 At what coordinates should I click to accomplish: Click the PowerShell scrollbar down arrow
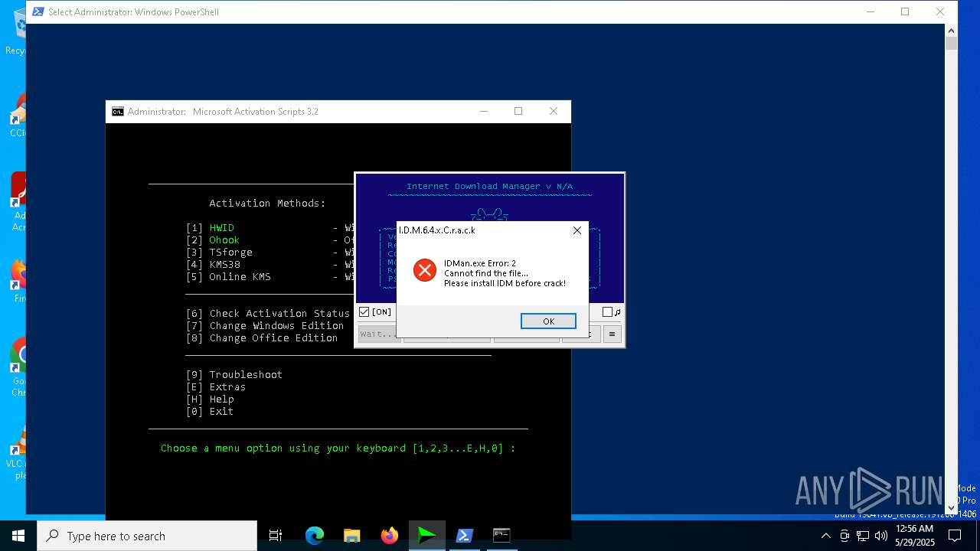951,507
